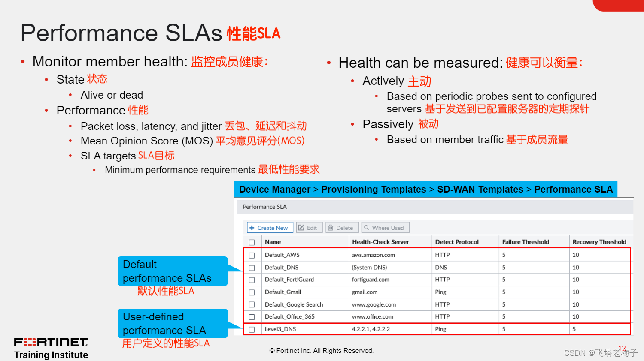Click the Fortinet Training Institute logo

point(51,348)
